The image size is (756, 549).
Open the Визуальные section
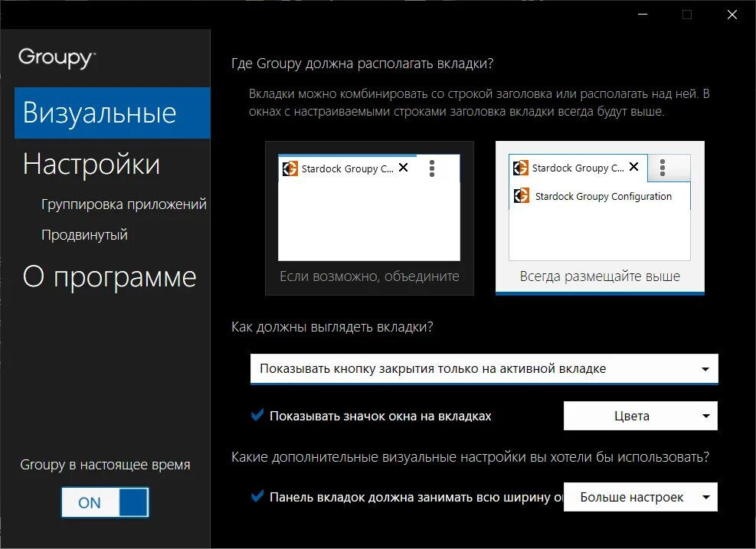point(113,113)
